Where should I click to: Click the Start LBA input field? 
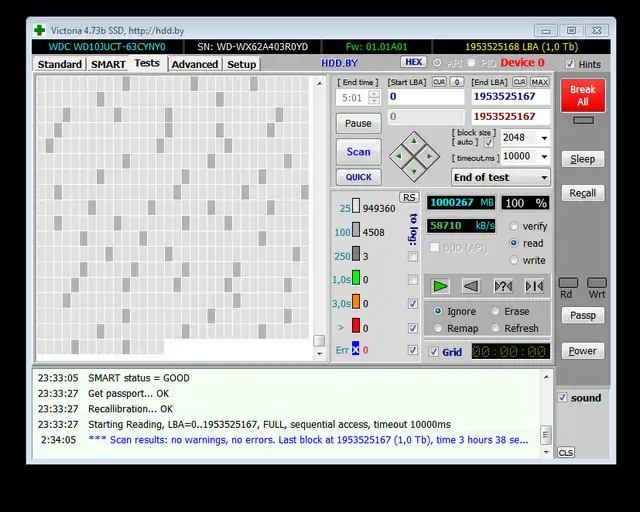pos(426,97)
